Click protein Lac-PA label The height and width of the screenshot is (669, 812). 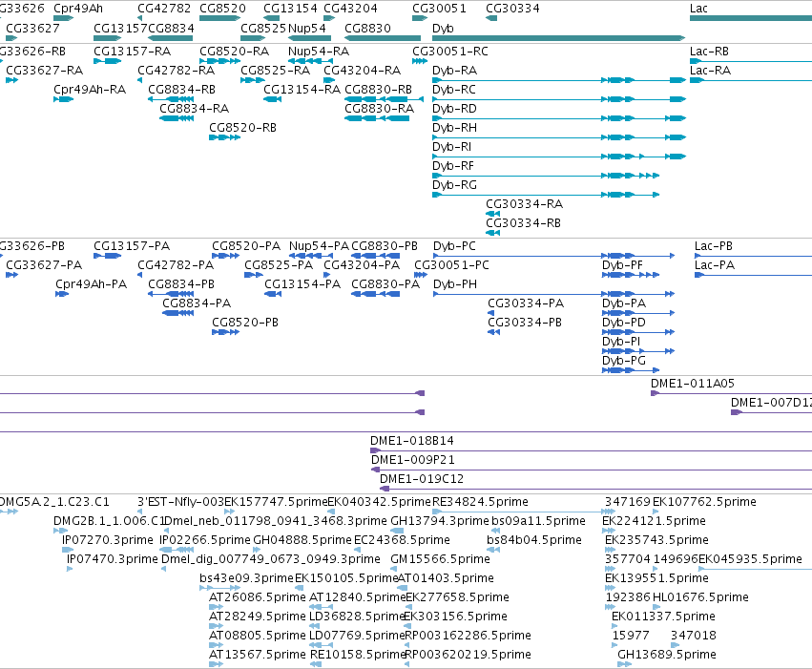715,265
